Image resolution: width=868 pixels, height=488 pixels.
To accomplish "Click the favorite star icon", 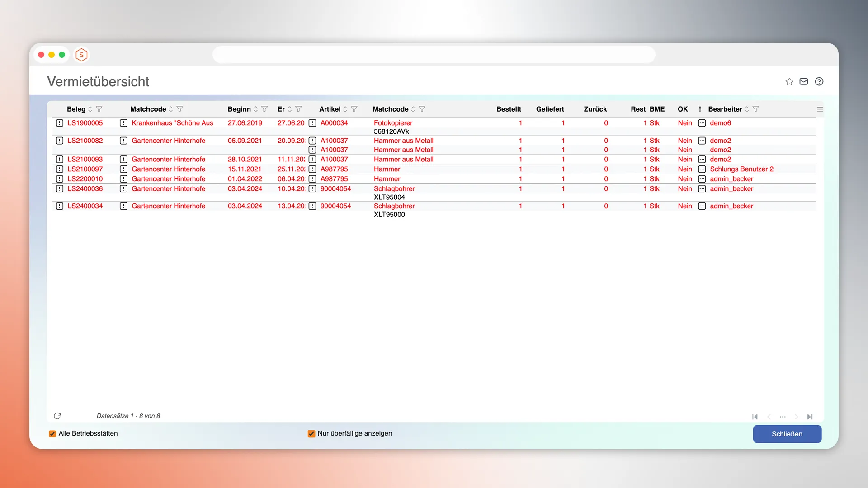I will [789, 81].
